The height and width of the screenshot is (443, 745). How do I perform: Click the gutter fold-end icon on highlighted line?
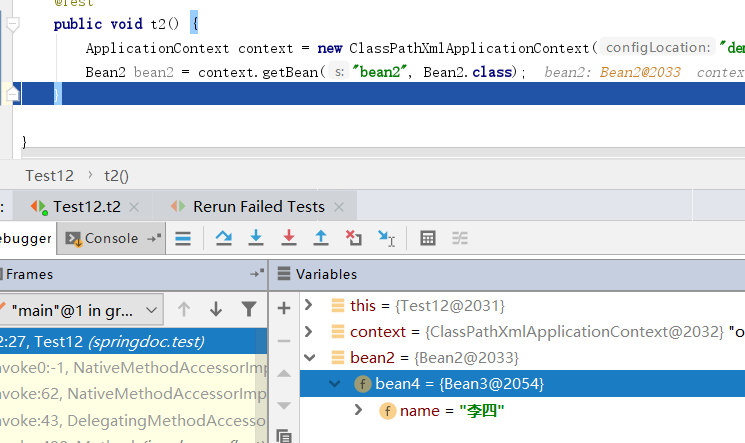[13, 94]
